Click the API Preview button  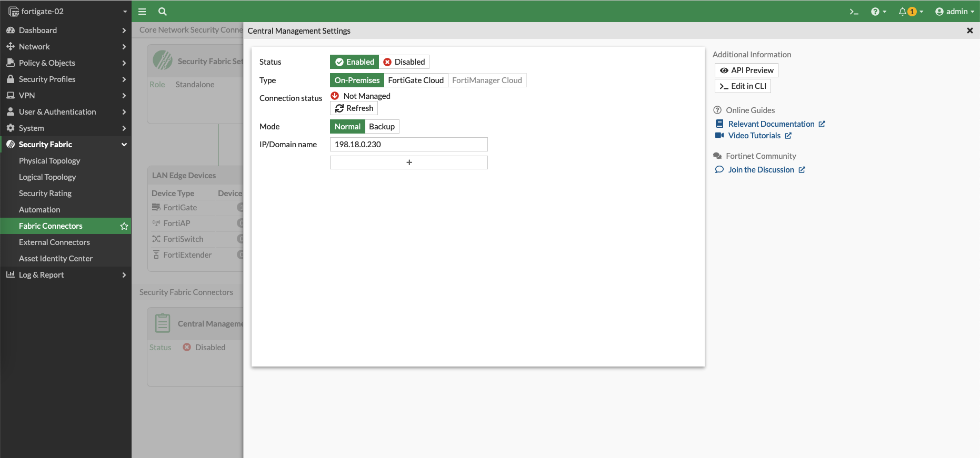pyautogui.click(x=746, y=70)
